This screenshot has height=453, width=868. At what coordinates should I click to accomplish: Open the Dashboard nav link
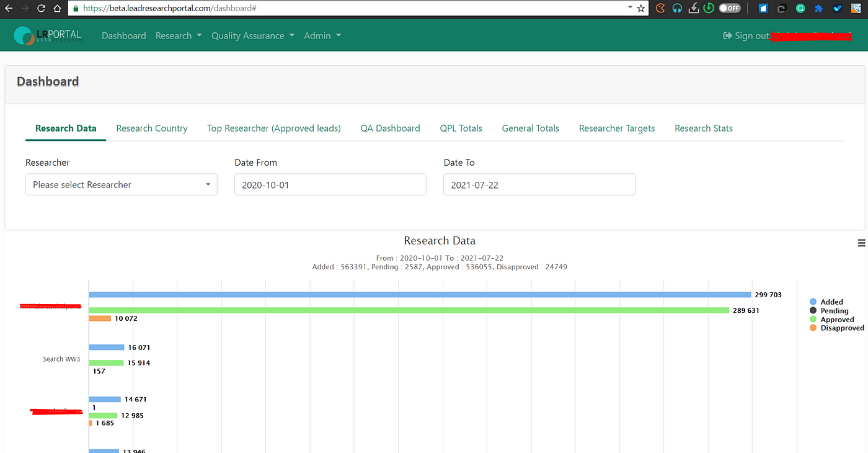coord(124,35)
